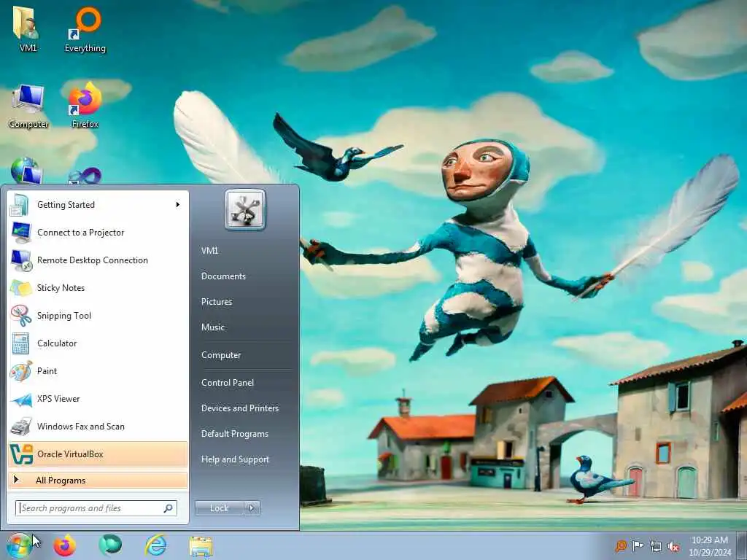Screen dimensions: 747x560
Task: Click the Start orb button
Action: (19, 545)
